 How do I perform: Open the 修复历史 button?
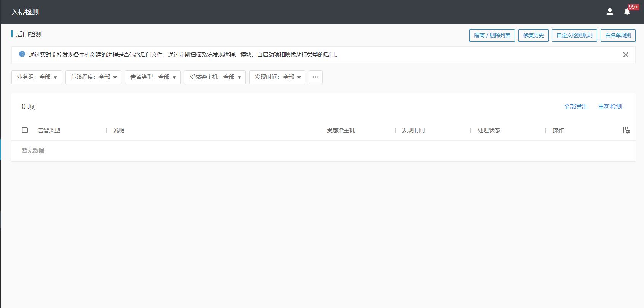tap(533, 35)
